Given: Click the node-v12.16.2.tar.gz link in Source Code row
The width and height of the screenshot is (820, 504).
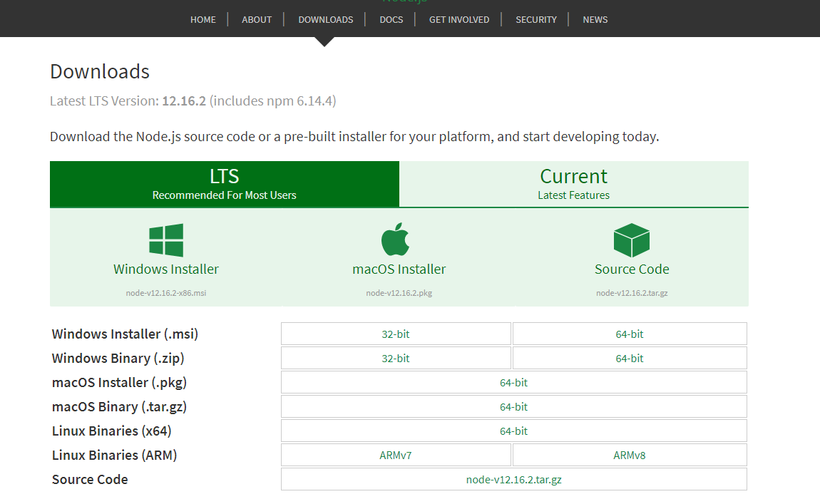Looking at the screenshot, I should pyautogui.click(x=513, y=480).
